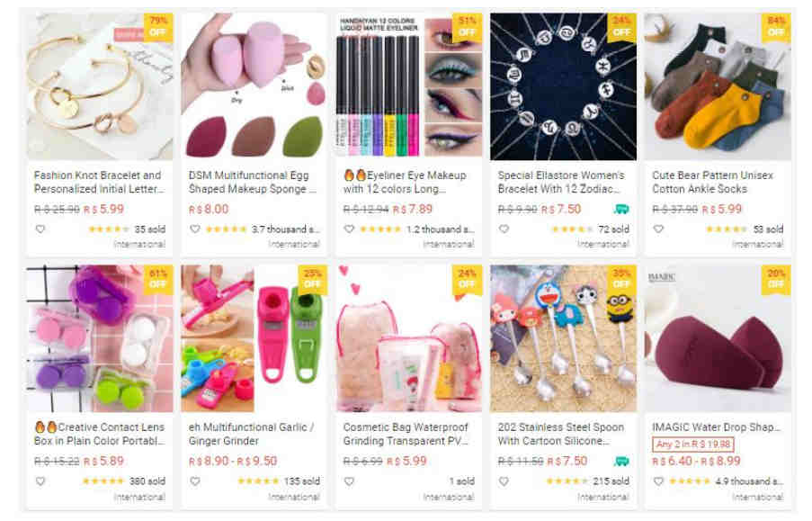Open Eyeliner Eye Makeup 12 colors title
Screen dimensions: 812x521
(x=405, y=182)
